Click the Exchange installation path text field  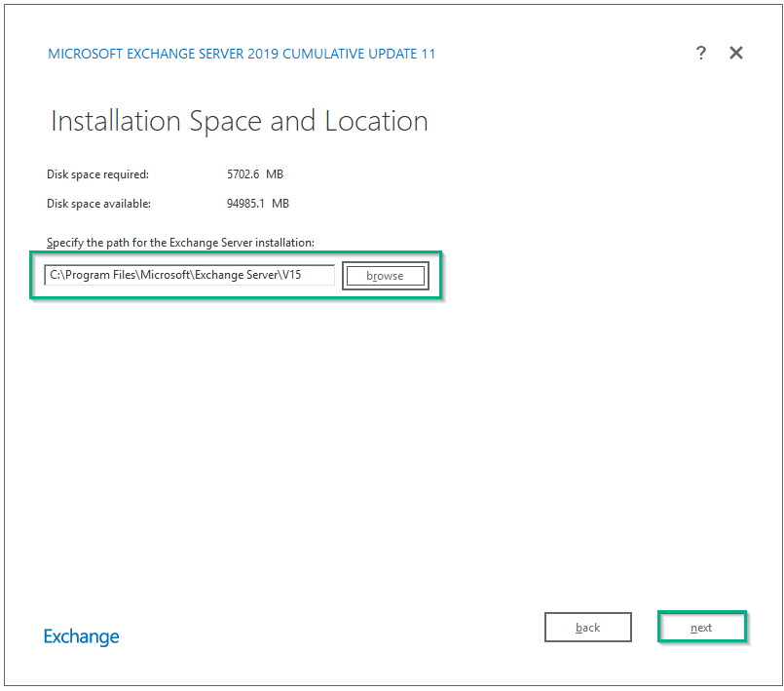click(190, 275)
